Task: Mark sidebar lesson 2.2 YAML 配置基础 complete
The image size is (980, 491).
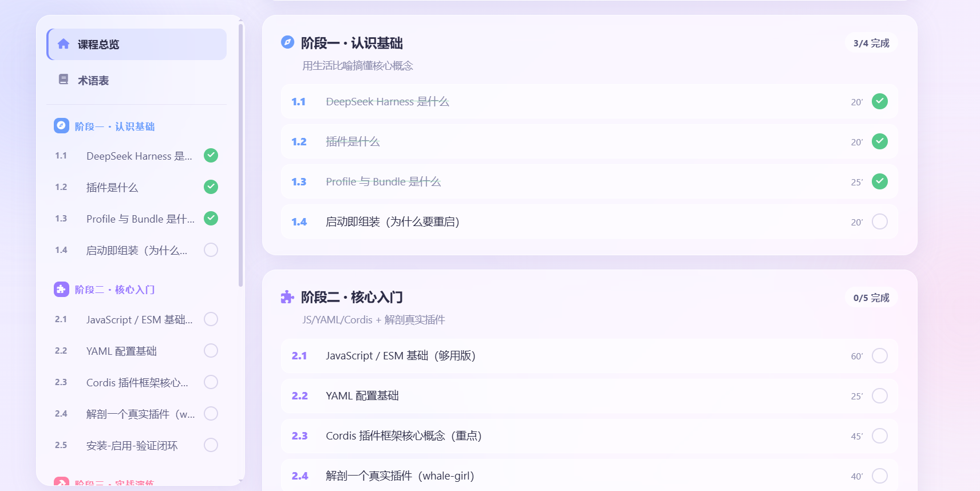Action: click(x=211, y=350)
